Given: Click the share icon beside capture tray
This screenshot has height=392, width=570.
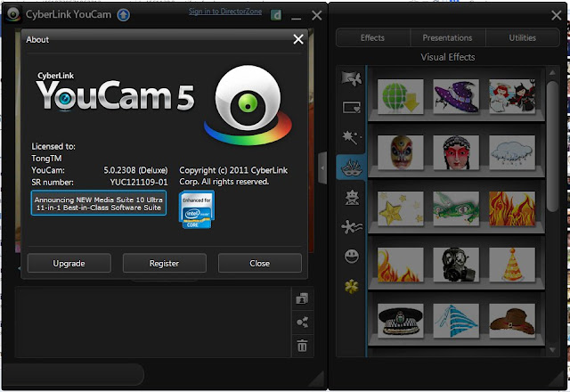Looking at the screenshot, I should [302, 323].
